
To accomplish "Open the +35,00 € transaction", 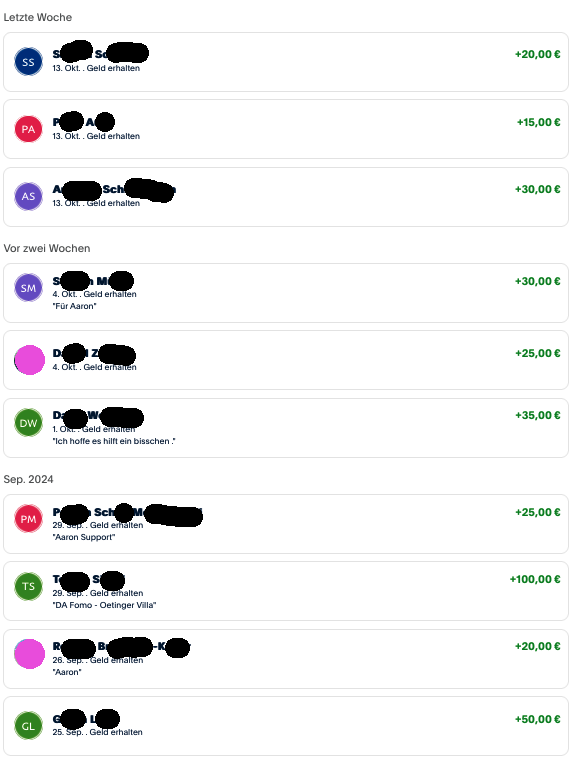I will coord(286,428).
